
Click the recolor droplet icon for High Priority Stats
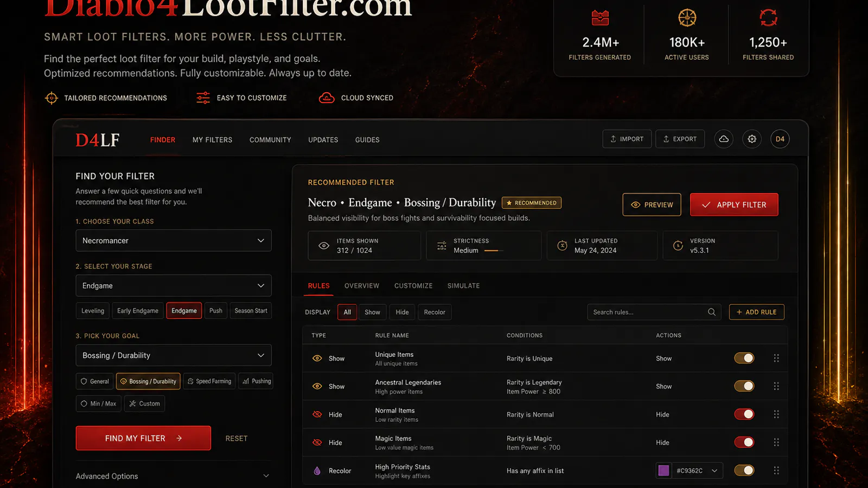(317, 471)
